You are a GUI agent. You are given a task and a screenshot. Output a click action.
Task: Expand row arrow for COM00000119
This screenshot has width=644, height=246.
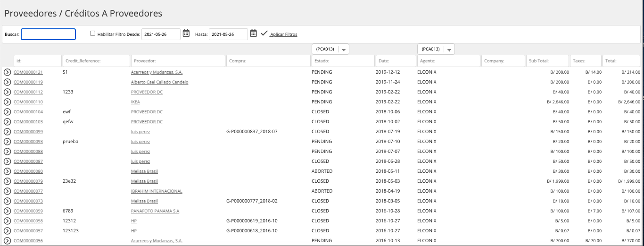(x=7, y=82)
